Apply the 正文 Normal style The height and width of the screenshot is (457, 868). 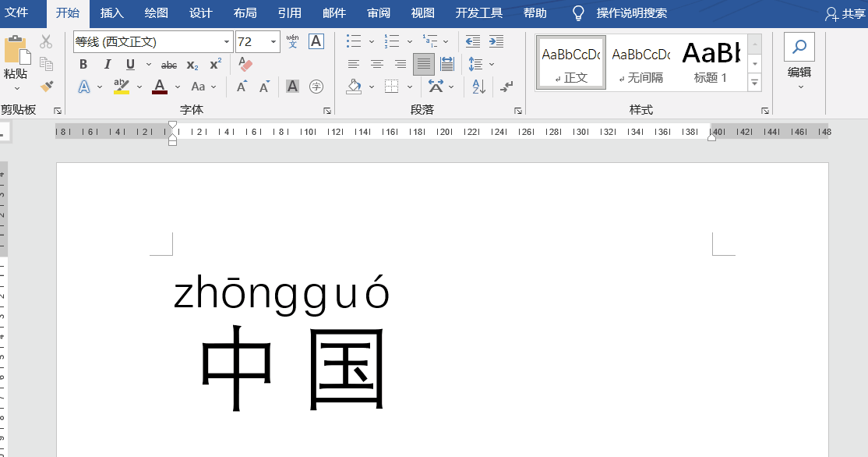point(571,62)
